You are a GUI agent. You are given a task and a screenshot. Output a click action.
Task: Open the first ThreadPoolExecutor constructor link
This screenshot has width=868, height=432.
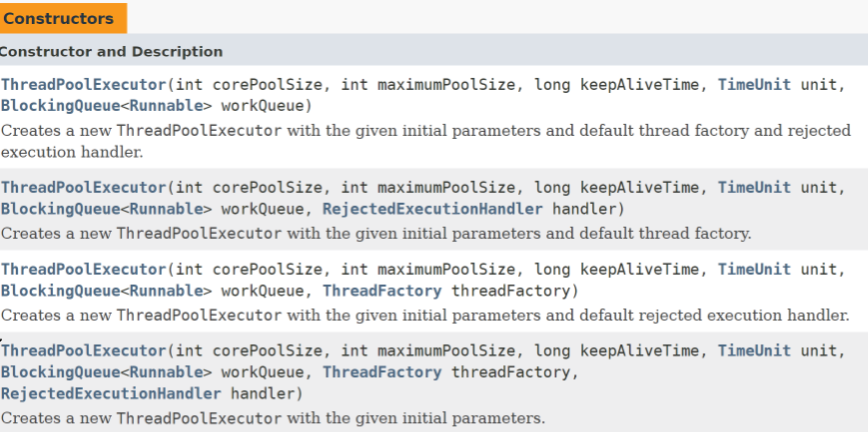84,85
